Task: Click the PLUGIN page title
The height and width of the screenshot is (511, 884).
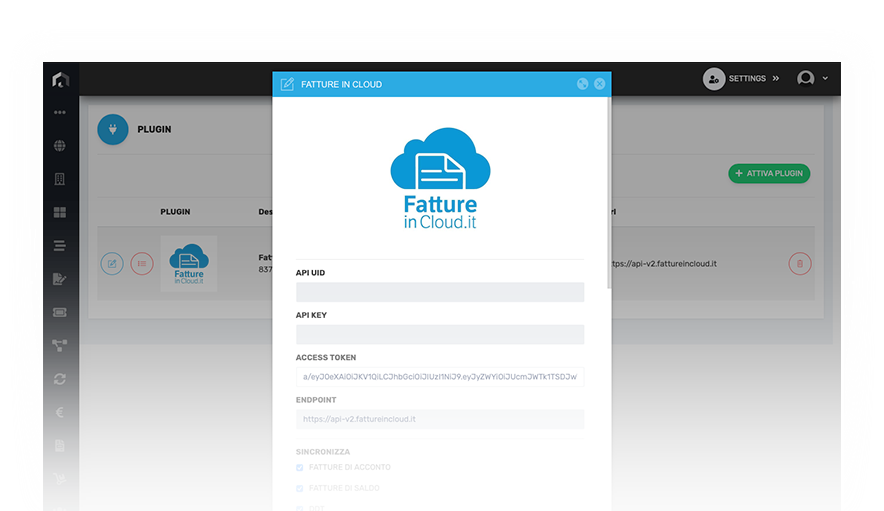Action: tap(154, 129)
